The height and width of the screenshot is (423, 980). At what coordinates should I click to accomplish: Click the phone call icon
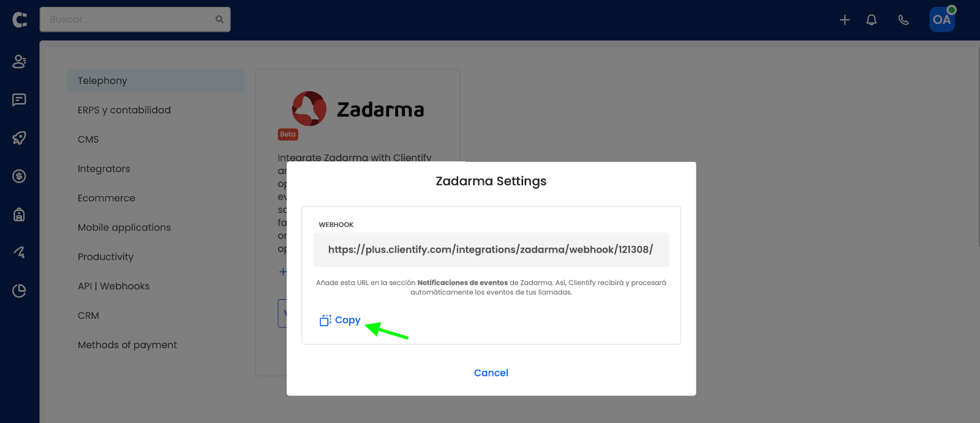(x=903, y=20)
